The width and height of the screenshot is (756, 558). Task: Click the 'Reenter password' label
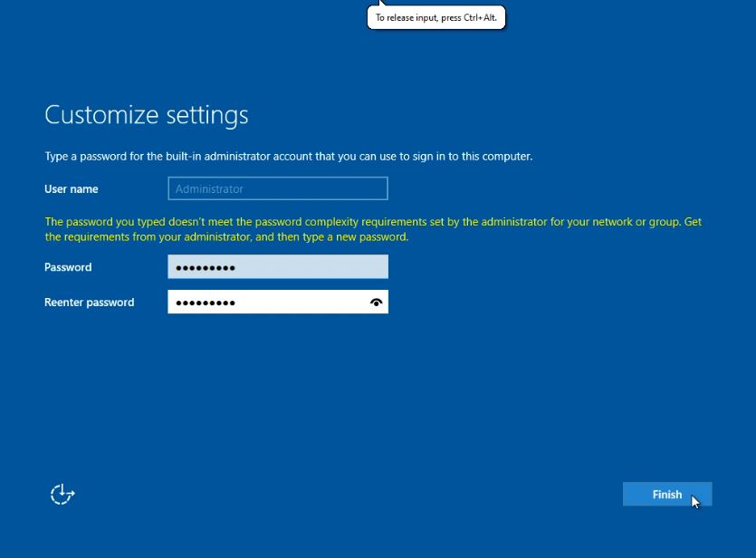point(90,303)
